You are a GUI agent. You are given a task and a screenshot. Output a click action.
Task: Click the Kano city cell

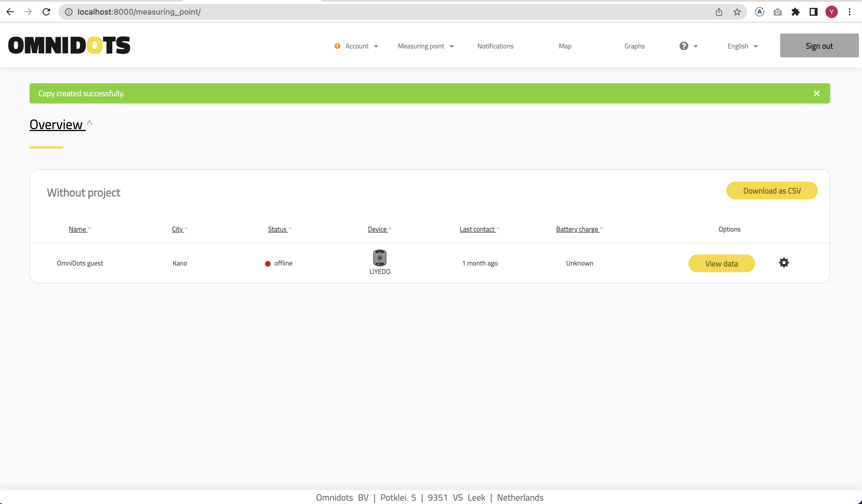tap(179, 263)
